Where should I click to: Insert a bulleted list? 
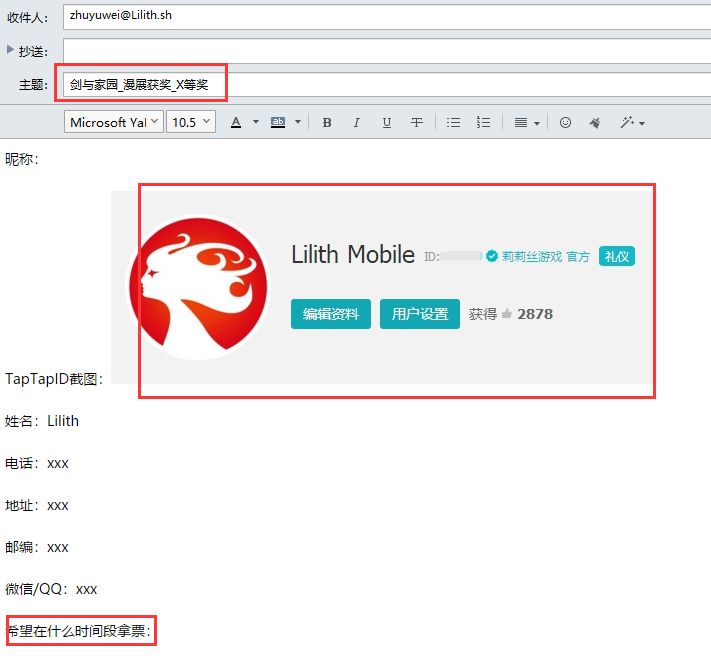click(x=453, y=122)
